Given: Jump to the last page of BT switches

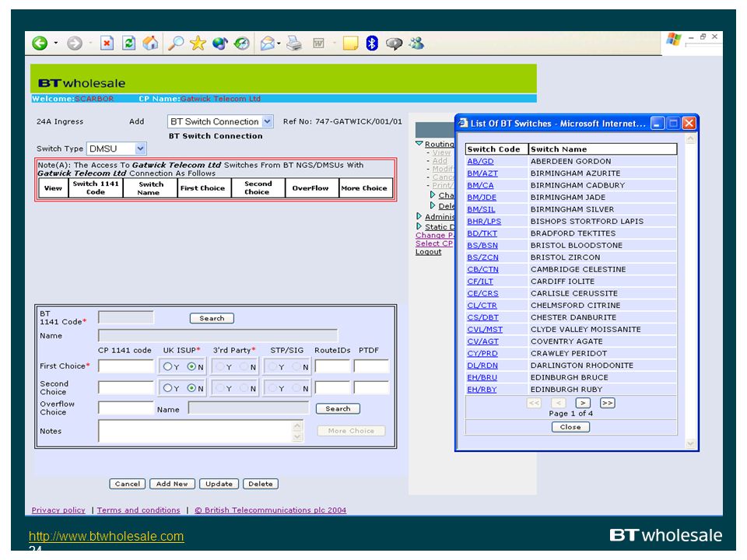Looking at the screenshot, I should point(607,403).
